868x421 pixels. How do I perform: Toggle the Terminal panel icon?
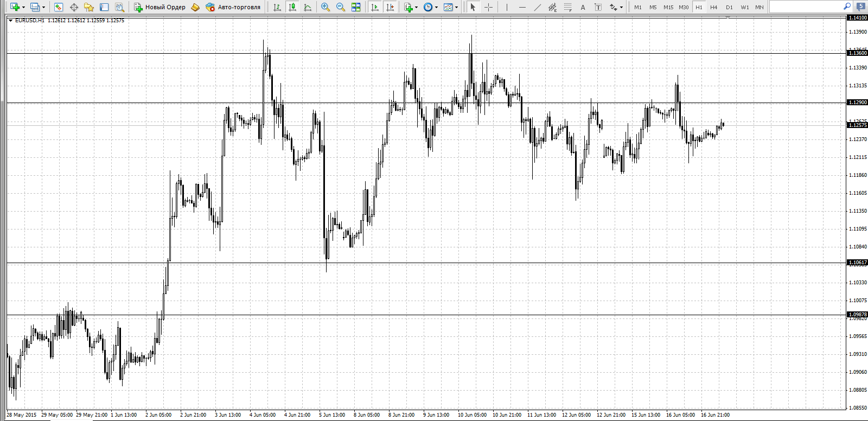click(x=104, y=7)
